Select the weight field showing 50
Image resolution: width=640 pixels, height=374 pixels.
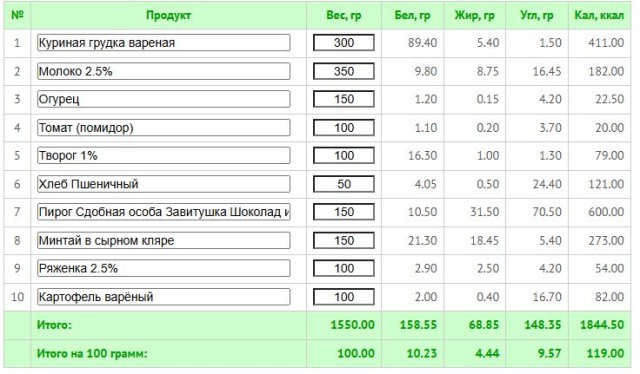coord(344,184)
